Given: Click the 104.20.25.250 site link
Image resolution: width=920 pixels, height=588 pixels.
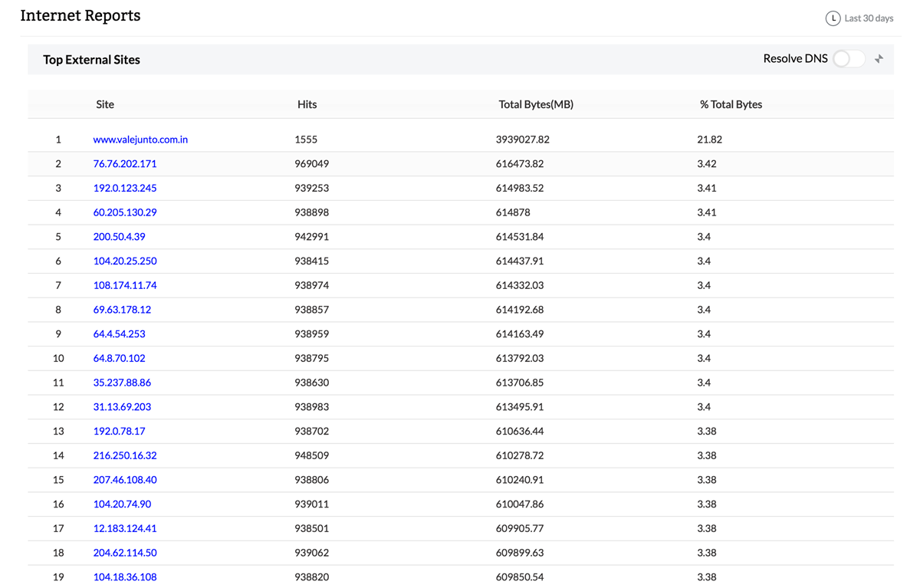Looking at the screenshot, I should [x=125, y=261].
